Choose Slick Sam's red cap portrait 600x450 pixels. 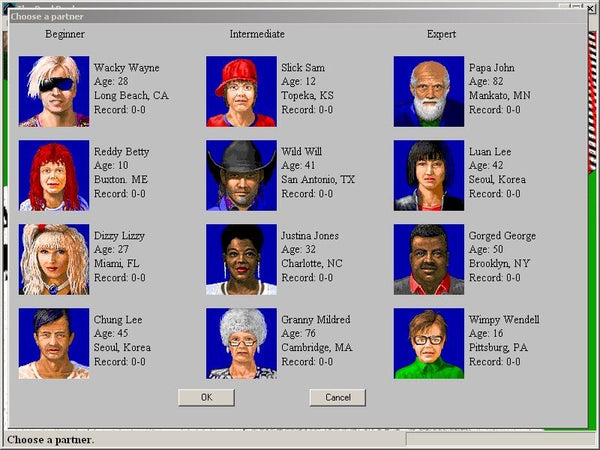[x=241, y=91]
